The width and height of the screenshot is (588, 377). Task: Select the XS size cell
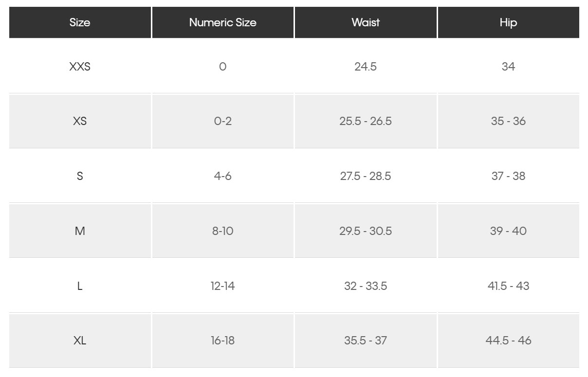(x=80, y=121)
